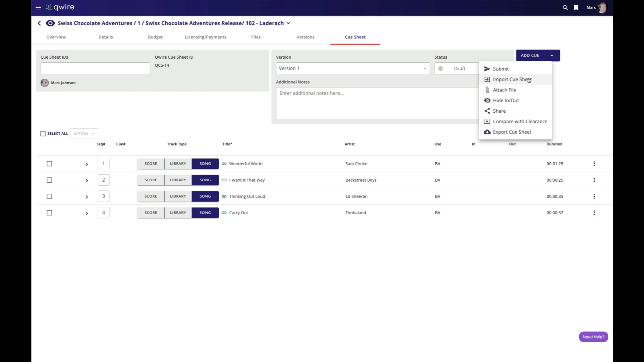Expand the Wonderful World cue row
644x362 pixels.
87,164
